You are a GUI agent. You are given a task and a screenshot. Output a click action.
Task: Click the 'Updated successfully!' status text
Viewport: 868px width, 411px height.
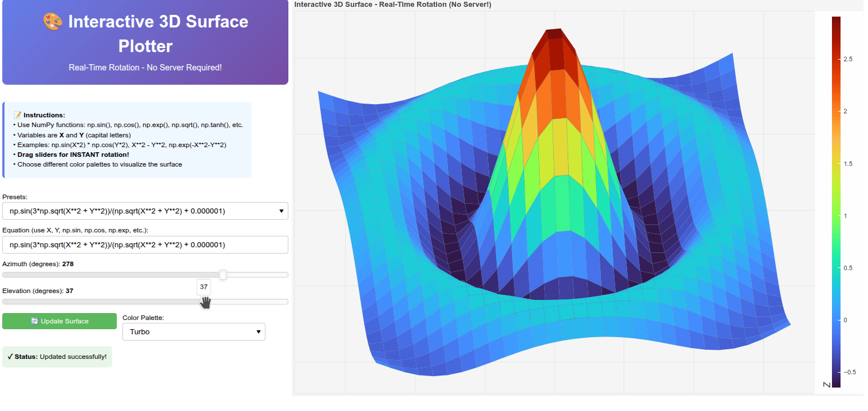(x=73, y=357)
